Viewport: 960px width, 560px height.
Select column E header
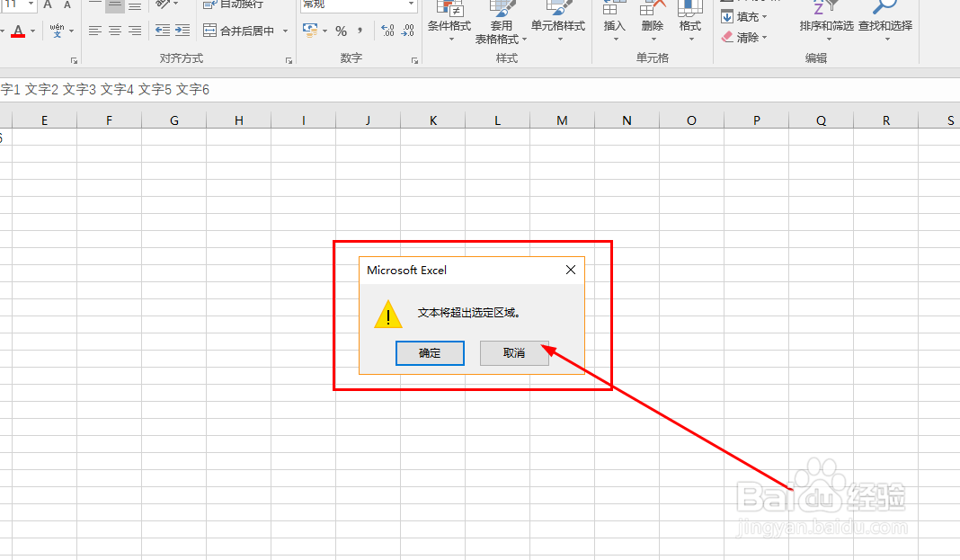click(45, 120)
